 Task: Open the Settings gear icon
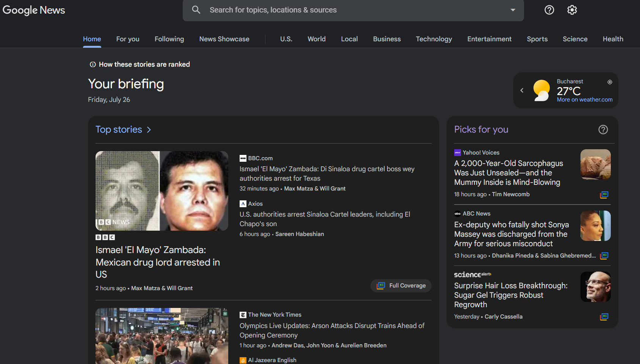(x=572, y=10)
